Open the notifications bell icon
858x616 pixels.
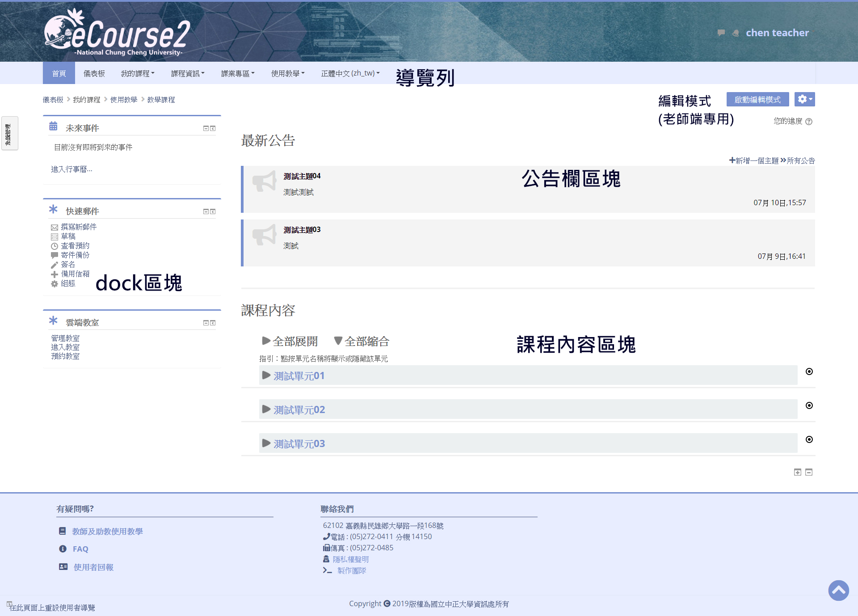click(736, 33)
